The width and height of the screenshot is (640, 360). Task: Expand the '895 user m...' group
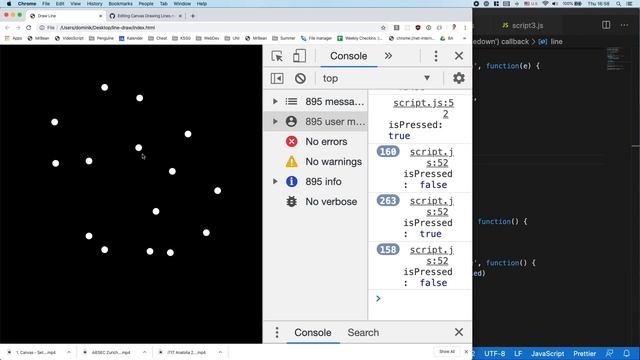click(275, 121)
